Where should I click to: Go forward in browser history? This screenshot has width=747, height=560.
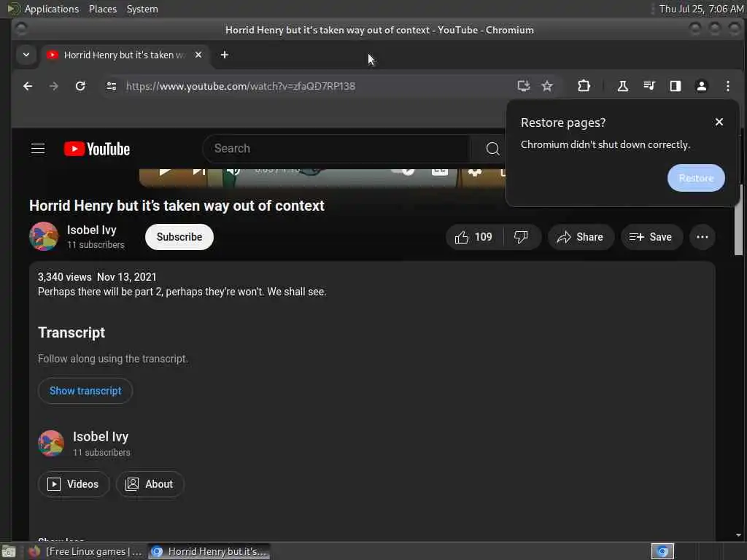(x=54, y=86)
